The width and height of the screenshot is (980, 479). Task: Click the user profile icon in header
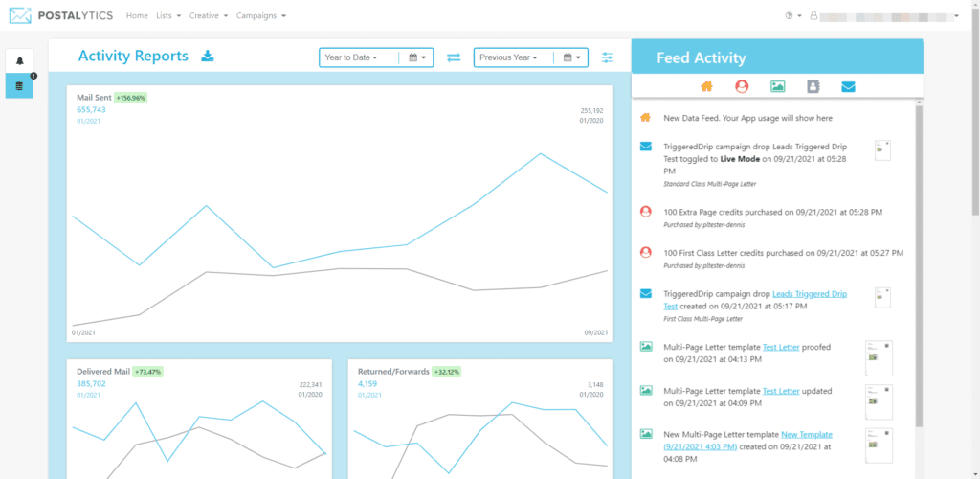pos(813,15)
